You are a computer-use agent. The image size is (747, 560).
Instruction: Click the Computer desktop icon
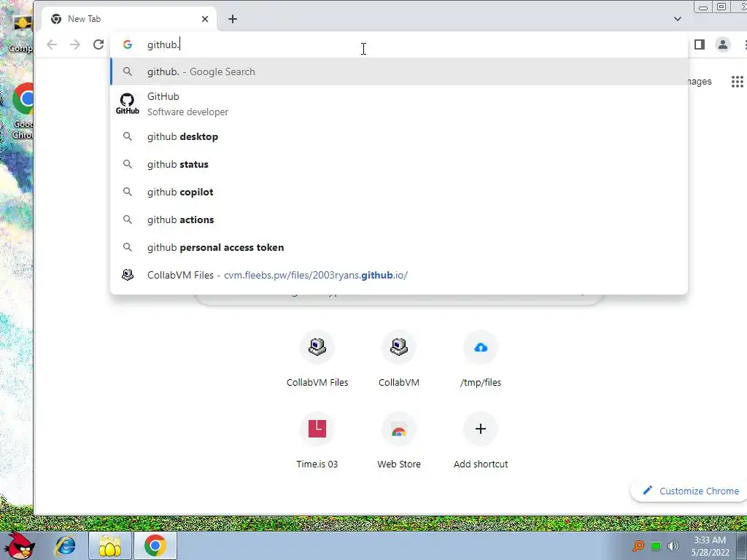[20, 34]
